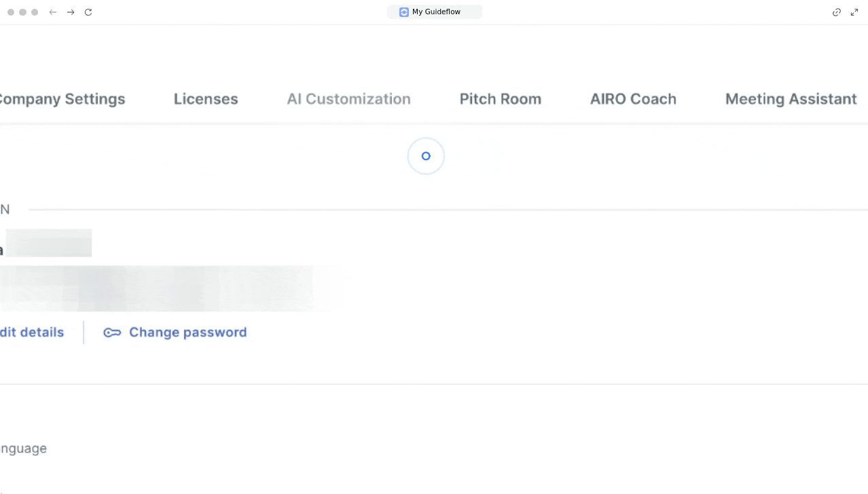This screenshot has height=494, width=868.
Task: Open the Company Settings tab
Action: 62,99
